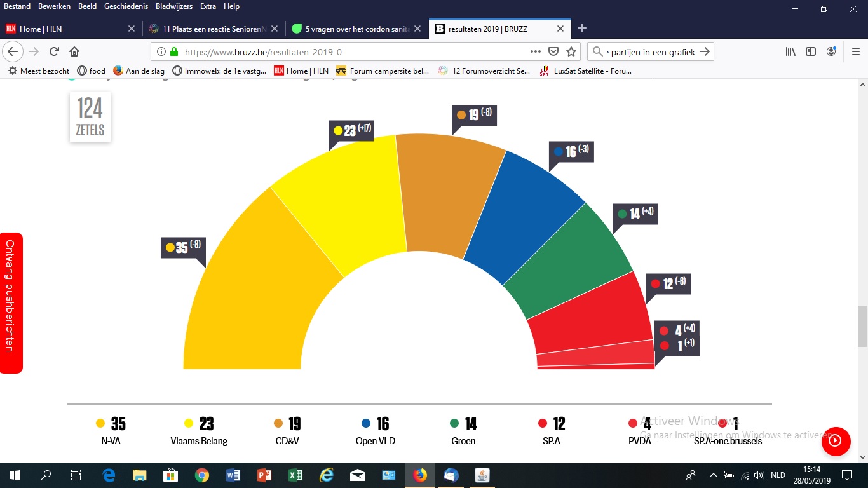Go to the browser home page
The image size is (868, 488).
tap(74, 52)
